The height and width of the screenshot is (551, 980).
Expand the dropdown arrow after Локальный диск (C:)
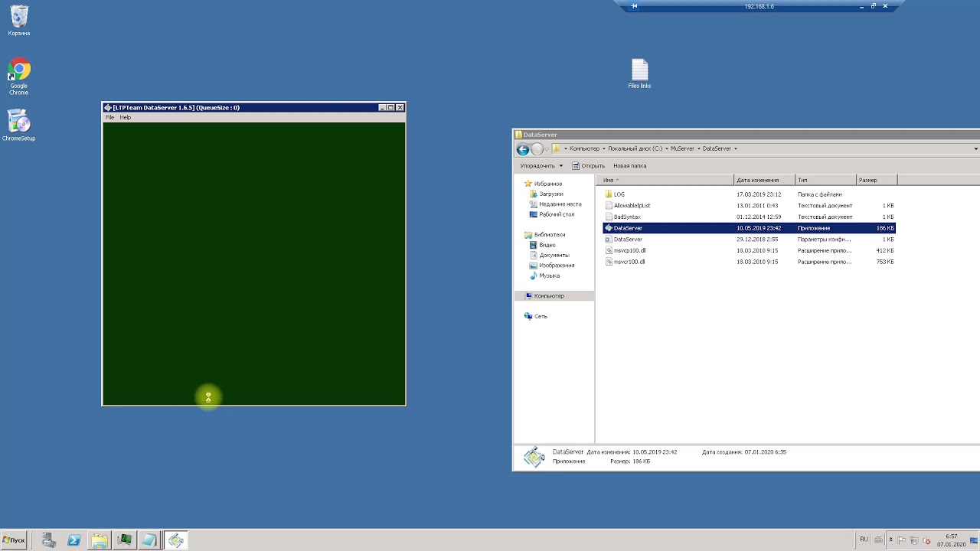[666, 148]
